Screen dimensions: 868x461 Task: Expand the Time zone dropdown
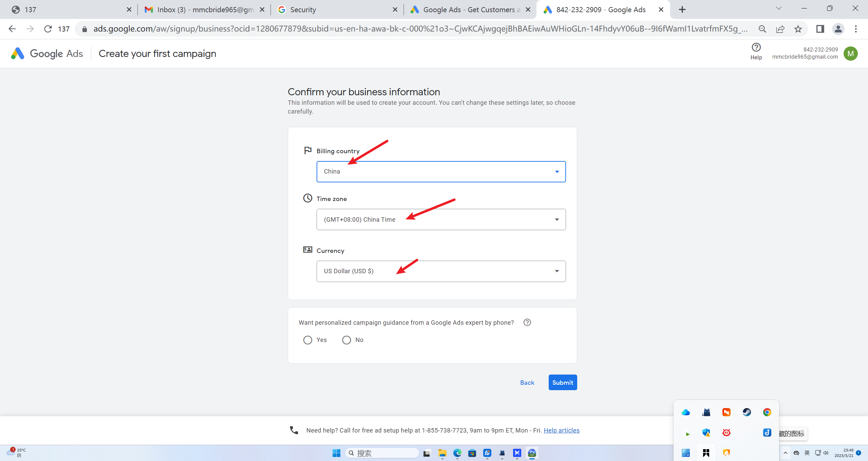441,220
